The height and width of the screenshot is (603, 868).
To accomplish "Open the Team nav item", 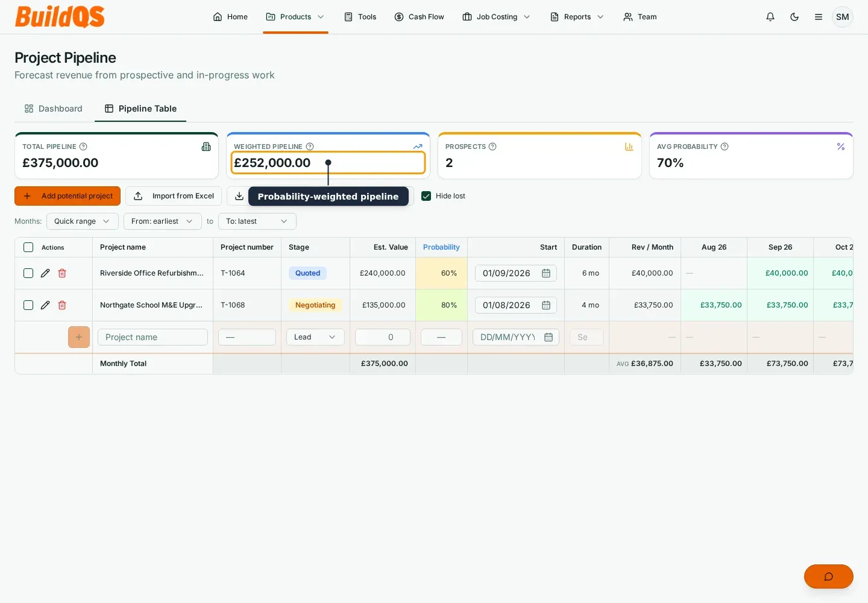I will 640,17.
